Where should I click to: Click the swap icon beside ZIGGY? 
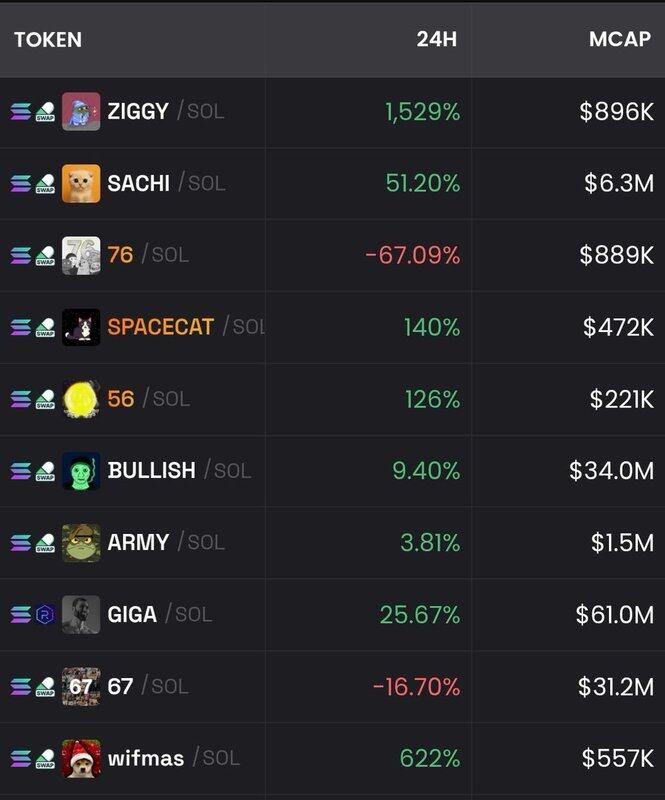(x=45, y=112)
